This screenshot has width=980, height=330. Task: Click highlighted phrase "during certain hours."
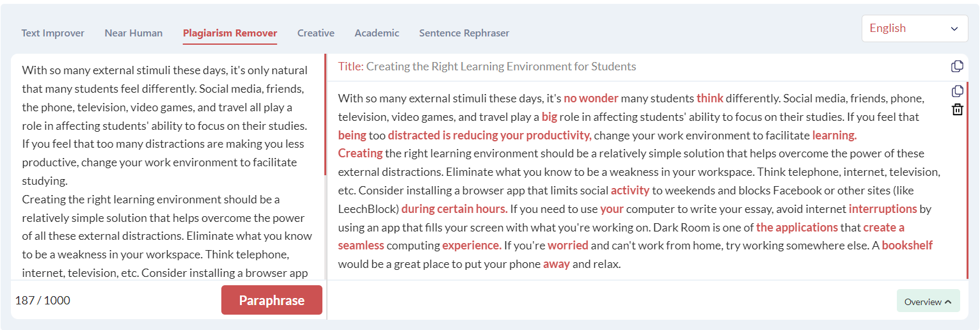coord(455,208)
